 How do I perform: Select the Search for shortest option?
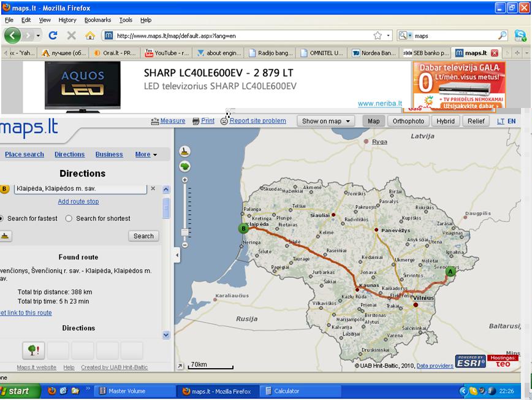(x=69, y=218)
